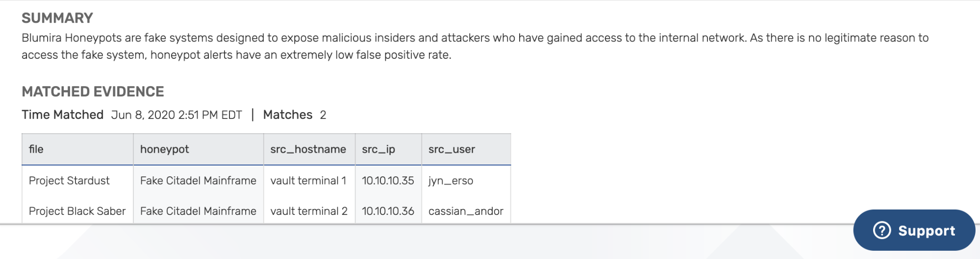Select the src_ip column header
This screenshot has height=259, width=980.
(388, 149)
